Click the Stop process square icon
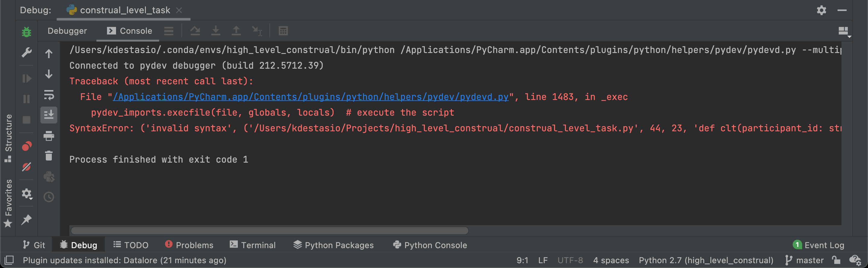The image size is (868, 268). [x=26, y=120]
